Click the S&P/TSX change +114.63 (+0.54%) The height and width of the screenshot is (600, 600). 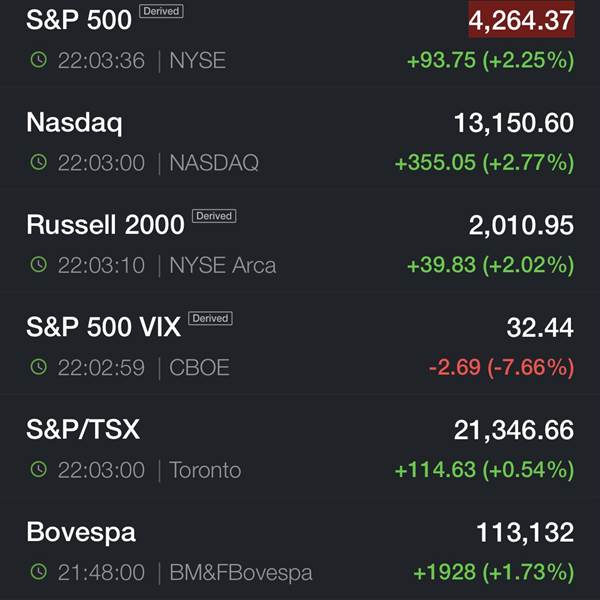pos(484,470)
